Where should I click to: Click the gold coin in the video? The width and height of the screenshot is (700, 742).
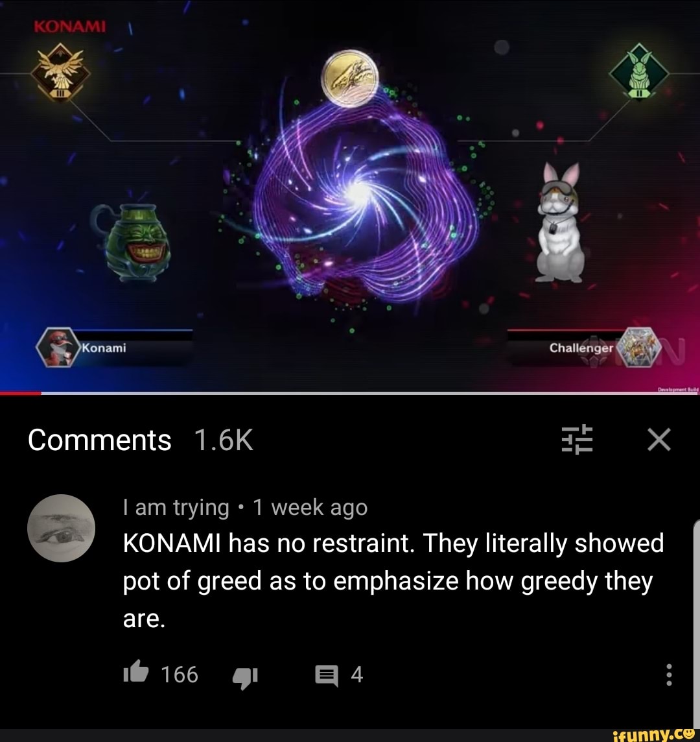coord(350,78)
